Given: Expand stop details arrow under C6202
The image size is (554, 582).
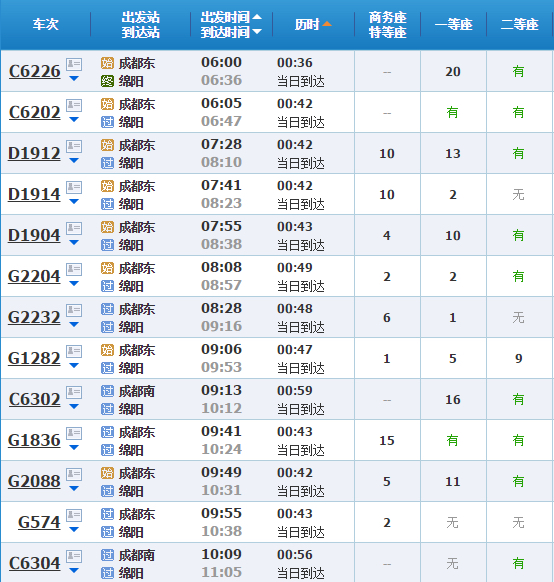Looking at the screenshot, I should click(x=74, y=120).
